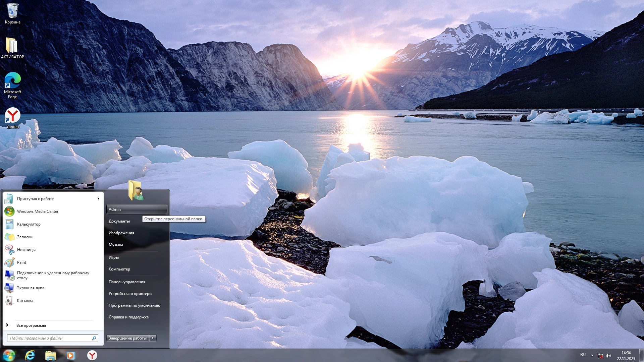Click the Завершение работы button
The height and width of the screenshot is (362, 644).
click(x=127, y=338)
